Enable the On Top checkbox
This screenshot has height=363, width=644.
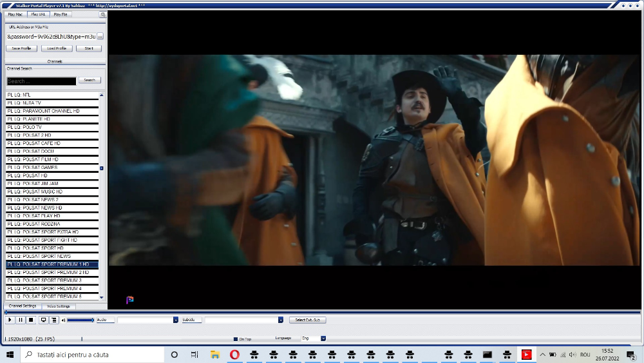coord(236,339)
